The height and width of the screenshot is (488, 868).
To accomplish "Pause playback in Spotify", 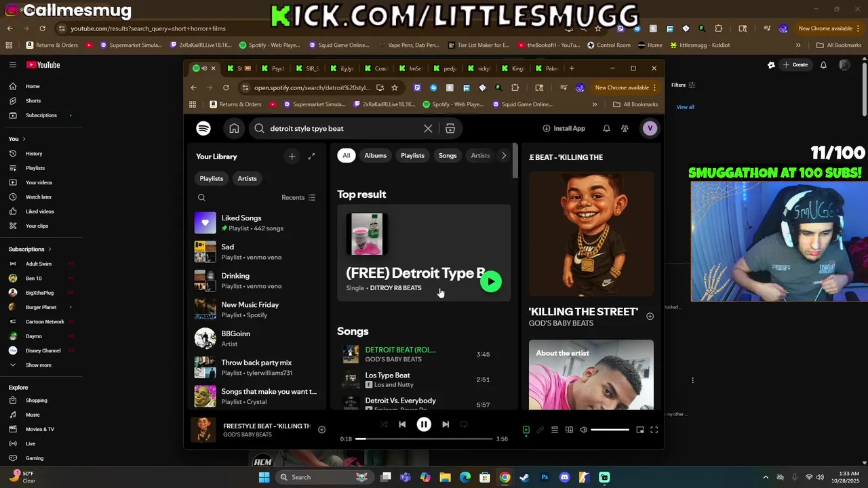I will (424, 424).
